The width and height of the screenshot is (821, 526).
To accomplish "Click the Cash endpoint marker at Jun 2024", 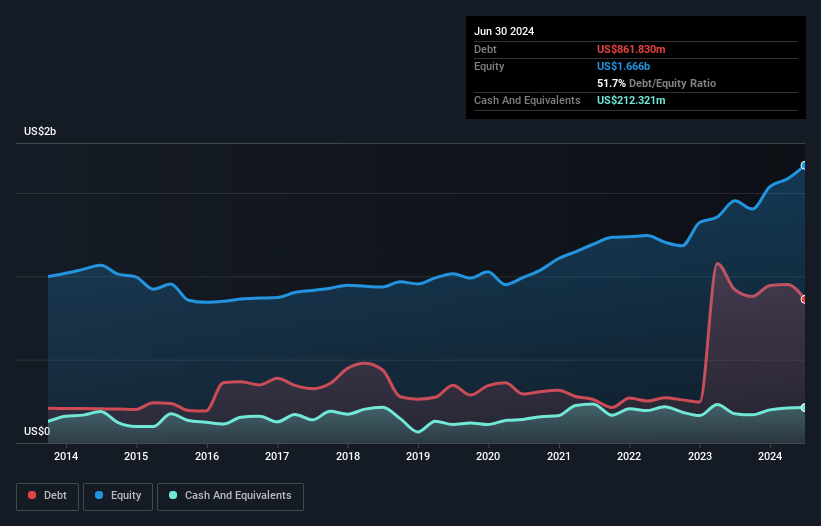I will pos(804,407).
